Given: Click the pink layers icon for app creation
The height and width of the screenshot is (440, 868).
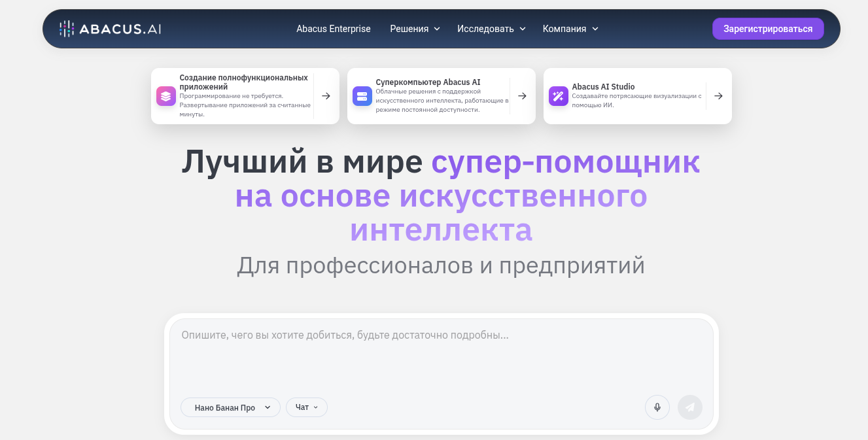Looking at the screenshot, I should (x=166, y=96).
